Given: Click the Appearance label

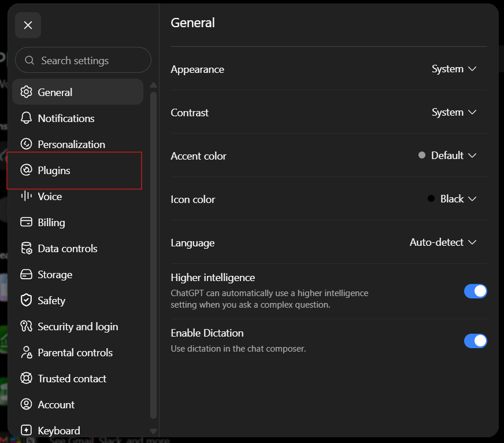Looking at the screenshot, I should click(197, 69).
